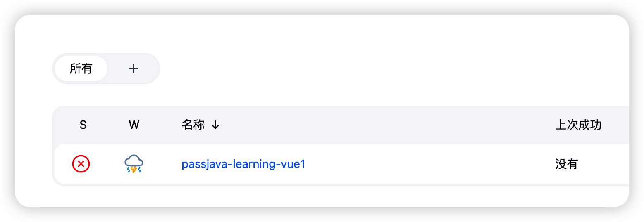Click the 名称 column header text
Image resolution: width=644 pixels, height=222 pixels.
coord(193,125)
